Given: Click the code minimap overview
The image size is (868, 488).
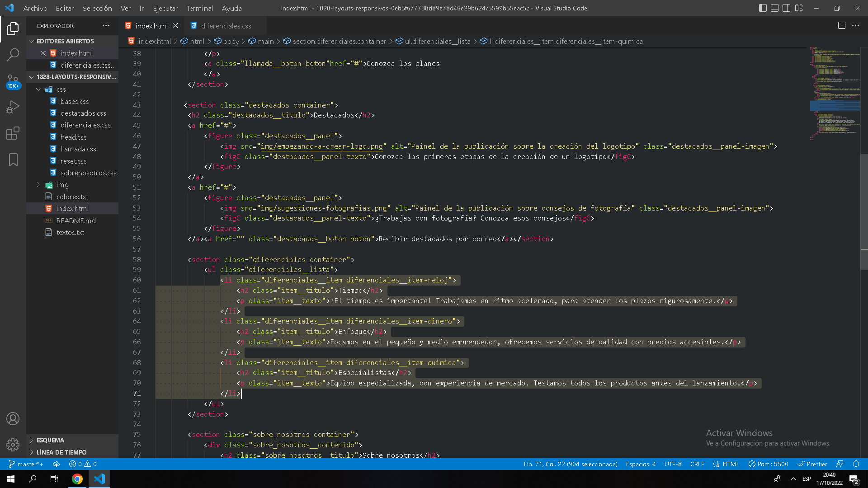Looking at the screenshot, I should 835,93.
